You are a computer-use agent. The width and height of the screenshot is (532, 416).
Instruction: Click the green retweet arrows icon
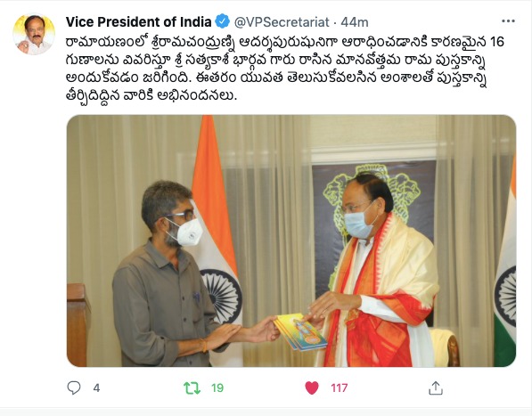click(x=192, y=387)
